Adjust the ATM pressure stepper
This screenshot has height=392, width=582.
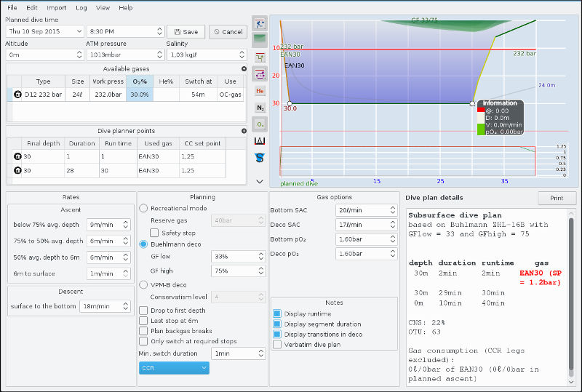coord(159,55)
